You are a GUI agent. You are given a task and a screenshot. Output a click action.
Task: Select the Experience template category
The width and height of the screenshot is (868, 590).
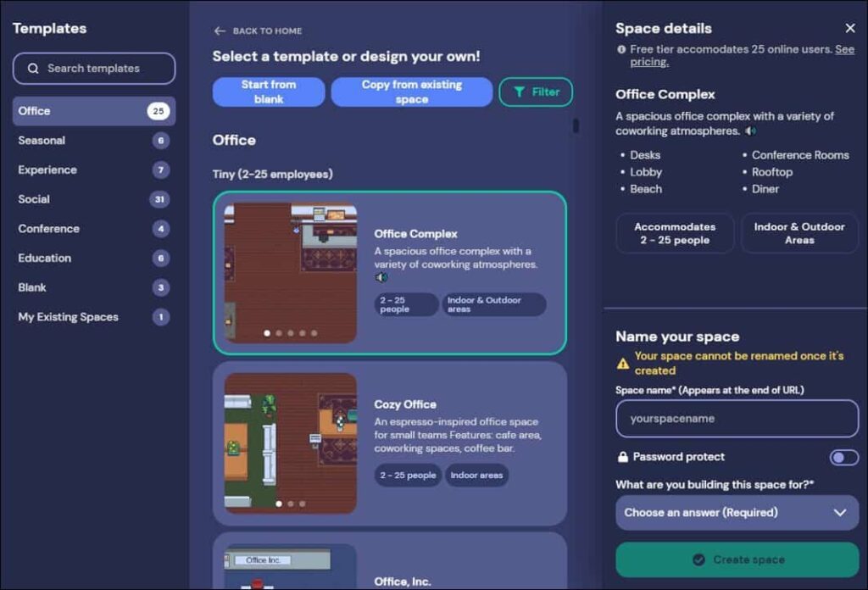93,170
